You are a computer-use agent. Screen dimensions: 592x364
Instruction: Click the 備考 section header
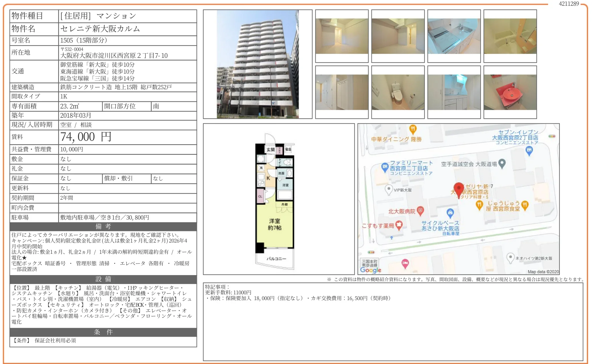coord(103,226)
